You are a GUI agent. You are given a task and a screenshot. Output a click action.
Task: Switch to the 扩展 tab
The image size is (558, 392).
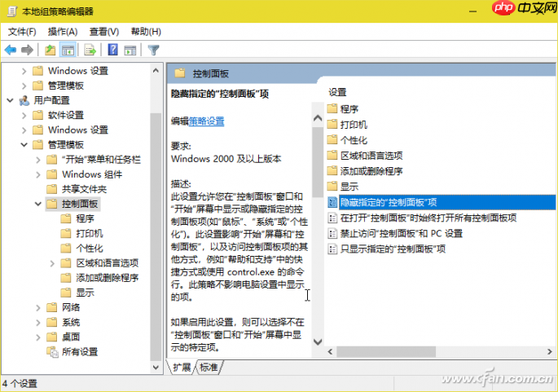click(x=182, y=367)
